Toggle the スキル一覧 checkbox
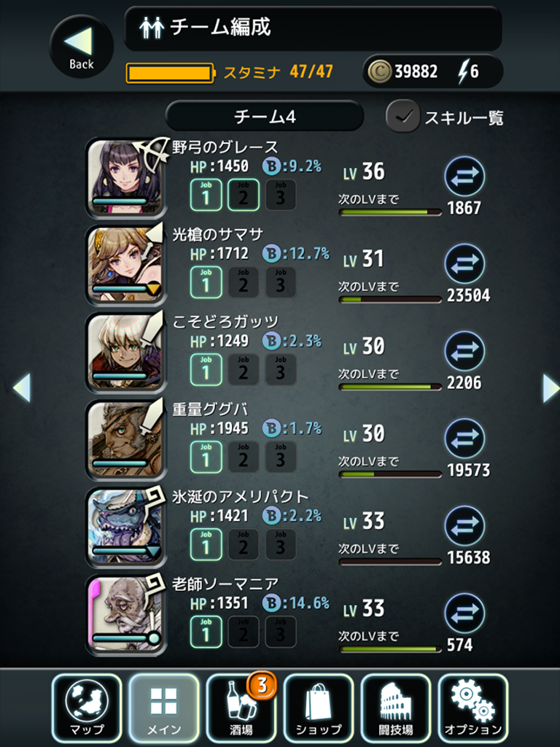Screen dimensions: 560x747 [x=402, y=116]
